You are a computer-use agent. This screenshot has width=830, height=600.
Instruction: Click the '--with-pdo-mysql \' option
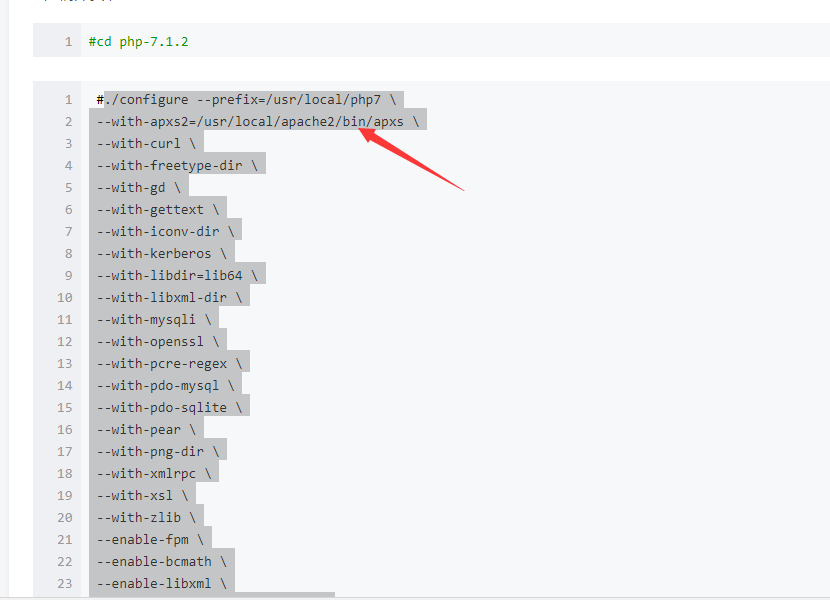pos(165,386)
